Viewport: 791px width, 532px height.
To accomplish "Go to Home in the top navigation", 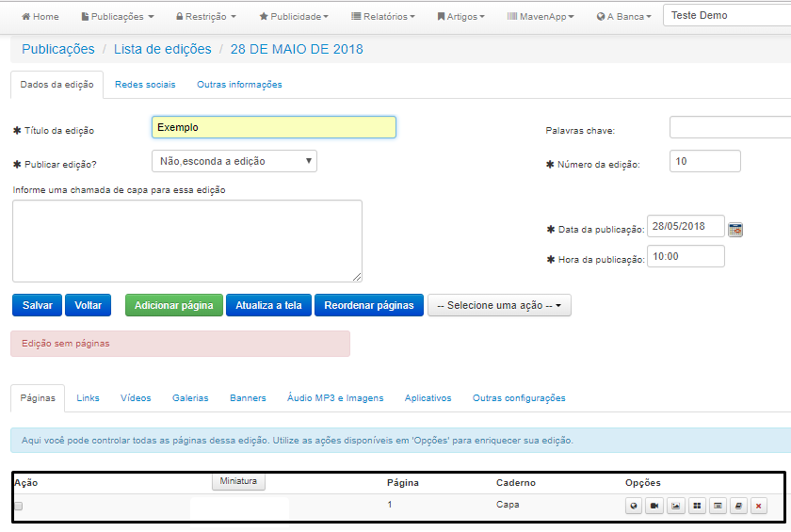I will (40, 17).
